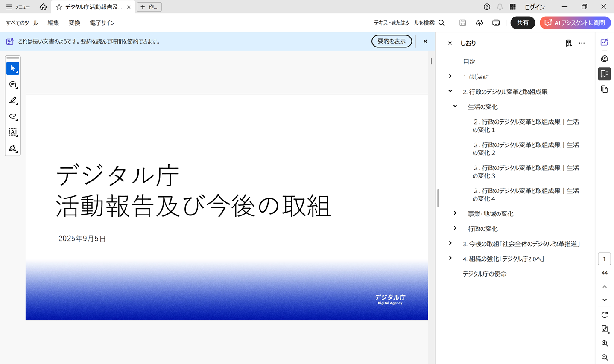This screenshot has width=614, height=364.
Task: Select the freehand draw tool
Action: [x=13, y=116]
